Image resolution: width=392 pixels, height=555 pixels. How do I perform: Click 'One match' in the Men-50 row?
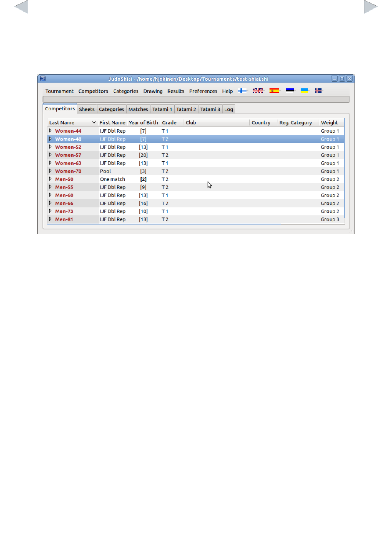[112, 179]
